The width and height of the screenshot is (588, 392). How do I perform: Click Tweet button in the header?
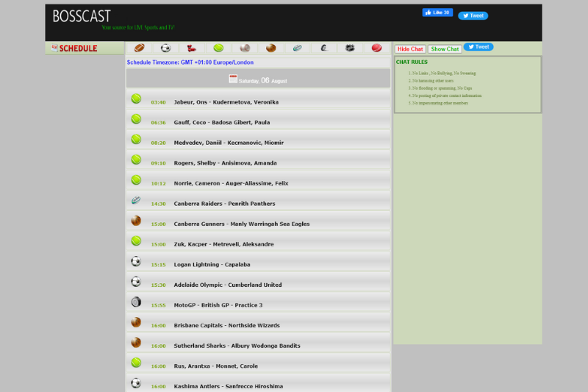click(473, 15)
